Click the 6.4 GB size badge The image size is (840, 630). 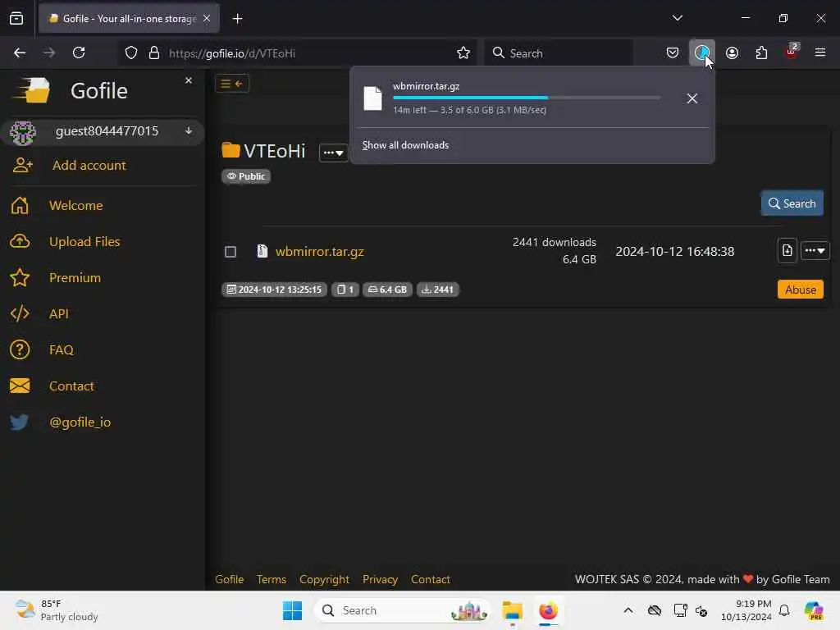387,290
